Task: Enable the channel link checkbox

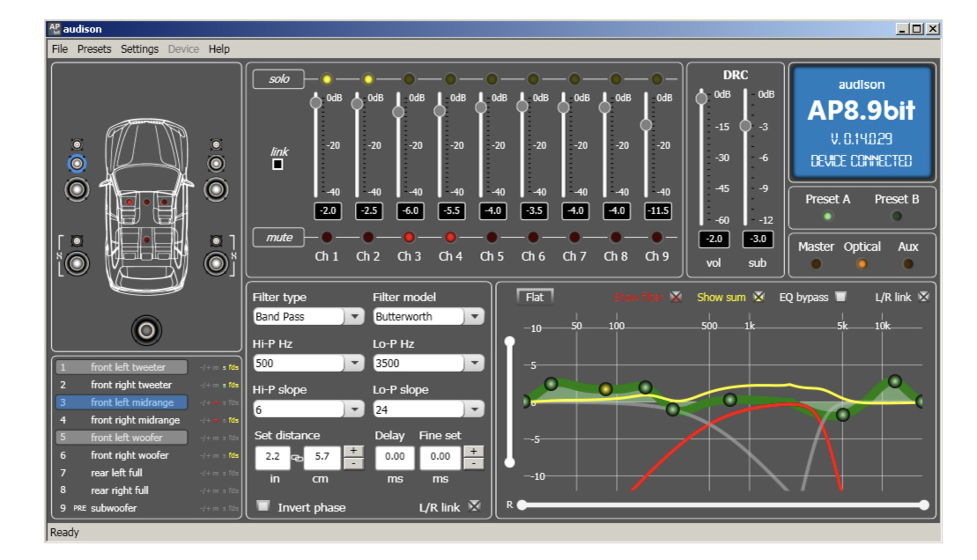Action: pyautogui.click(x=278, y=165)
